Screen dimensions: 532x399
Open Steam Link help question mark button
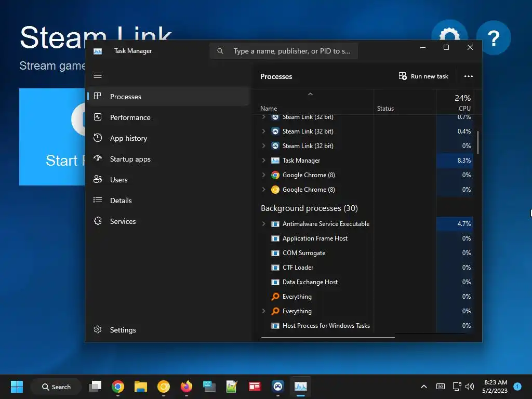click(494, 37)
